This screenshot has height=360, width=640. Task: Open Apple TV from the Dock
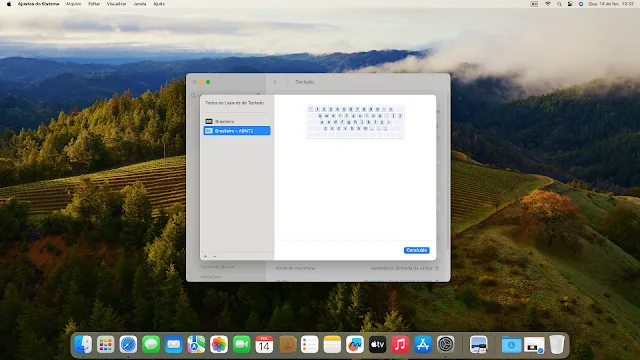click(x=378, y=344)
